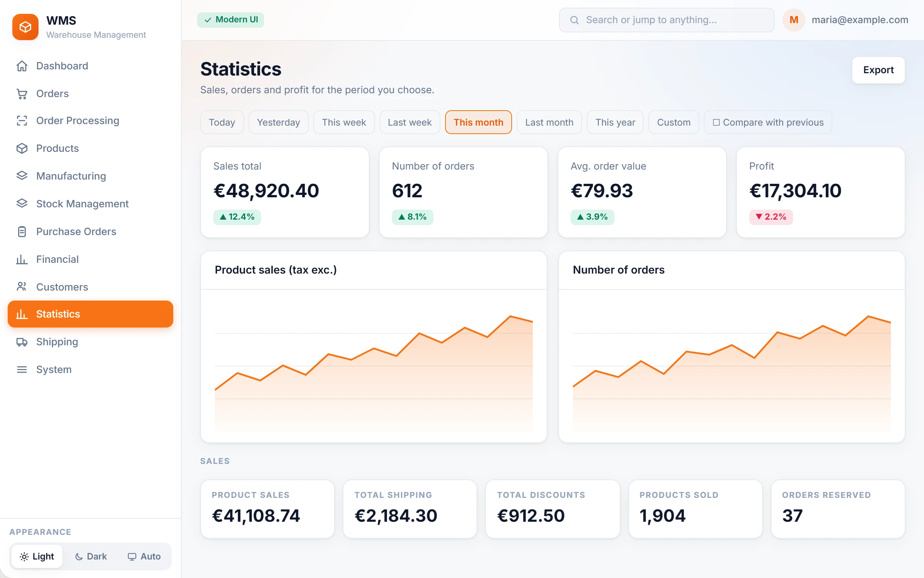924x578 pixels.
Task: Click the moon icon for Dark mode
Action: pyautogui.click(x=79, y=556)
